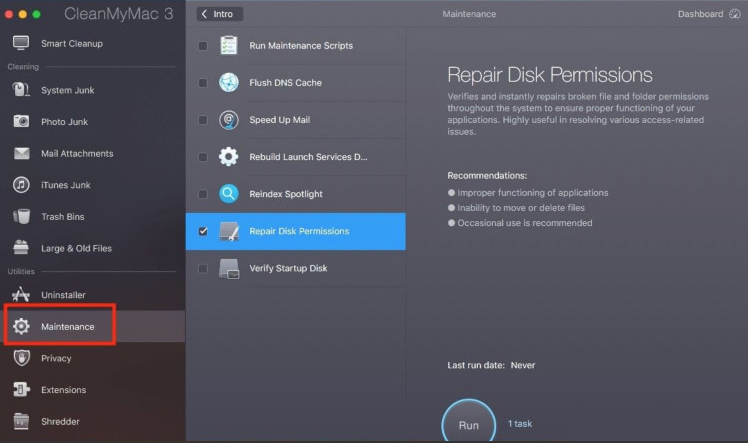
Task: Uncheck the Repair Disk Permissions checkbox
Action: (x=204, y=231)
